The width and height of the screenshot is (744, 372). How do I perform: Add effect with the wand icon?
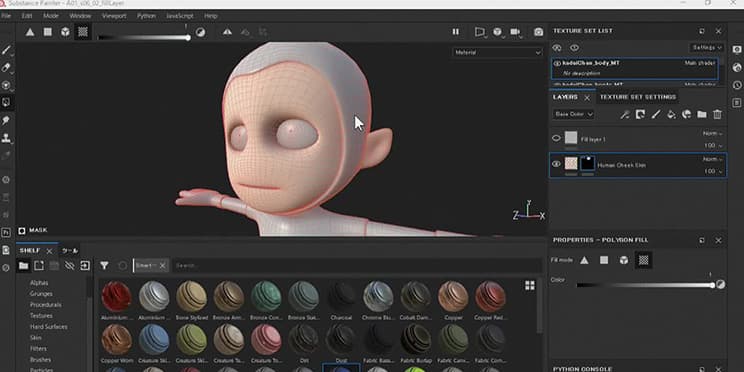625,114
